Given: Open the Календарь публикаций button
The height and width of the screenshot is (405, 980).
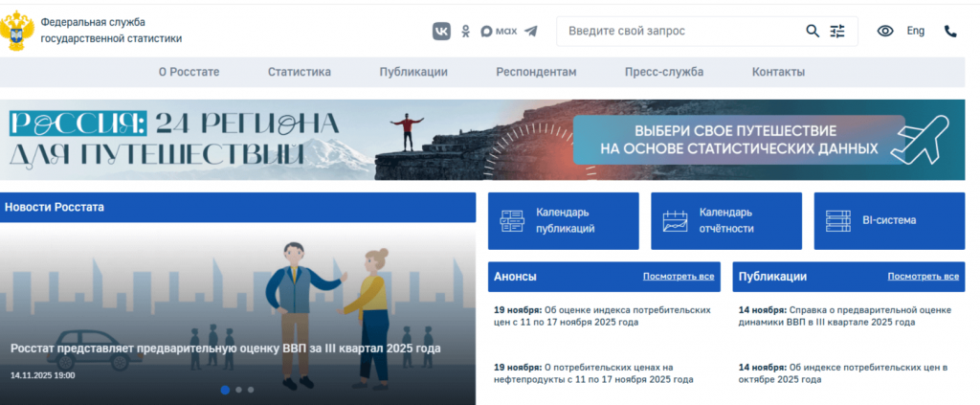Looking at the screenshot, I should point(563,221).
